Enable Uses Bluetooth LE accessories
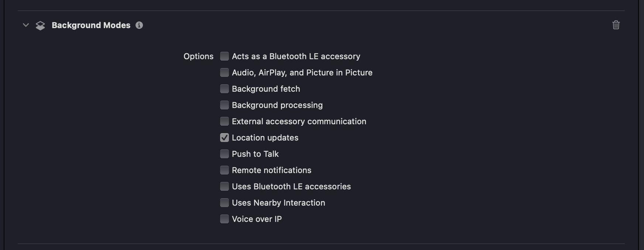Viewport: 644px width, 250px height. point(225,186)
